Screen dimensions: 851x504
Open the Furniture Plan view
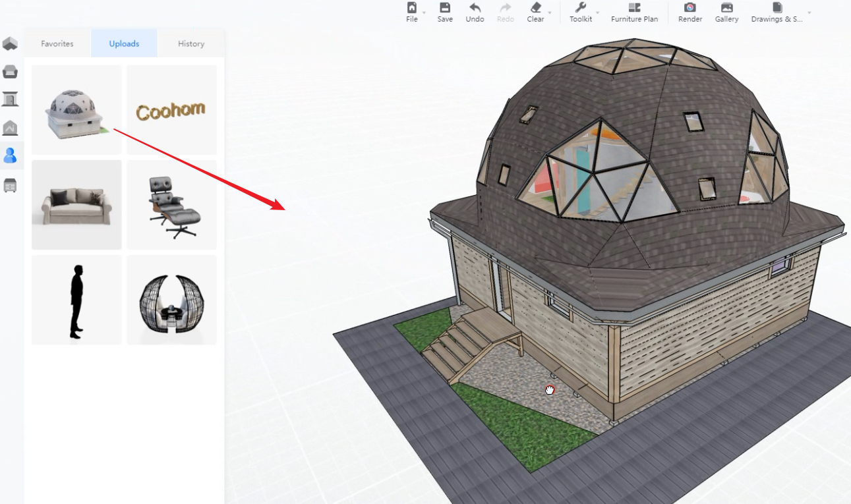tap(634, 12)
